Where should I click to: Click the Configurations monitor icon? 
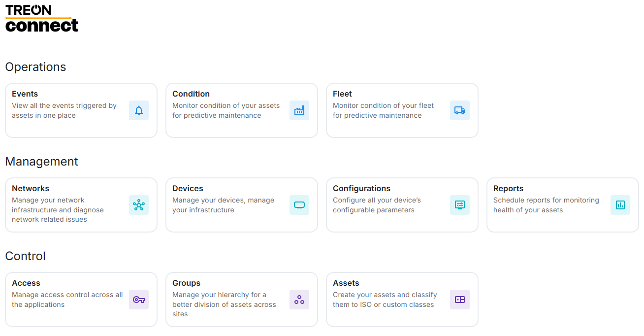click(460, 205)
